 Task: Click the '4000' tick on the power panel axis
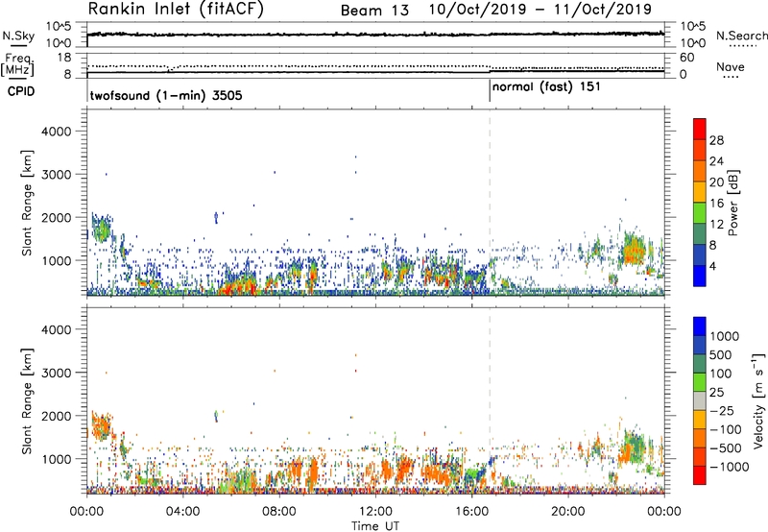[x=56, y=132]
